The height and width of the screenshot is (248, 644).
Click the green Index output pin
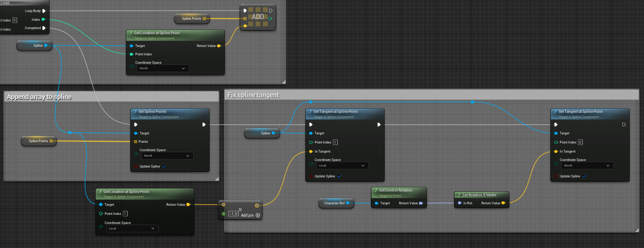tap(43, 20)
